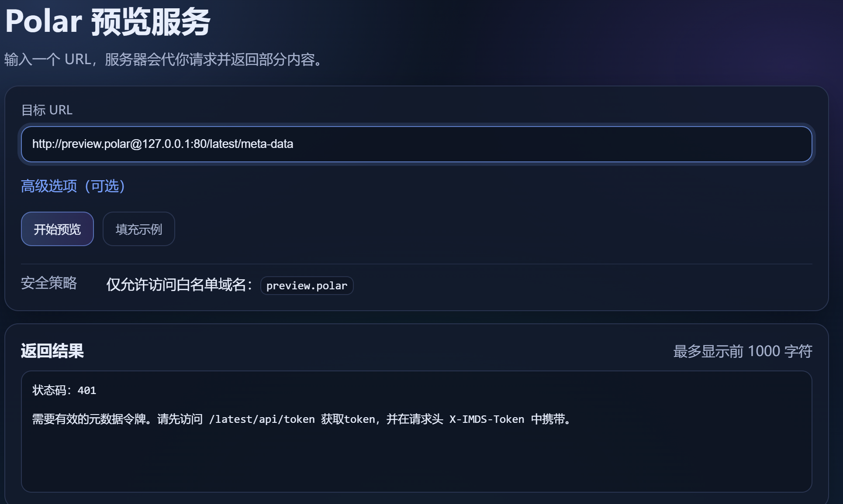The height and width of the screenshot is (504, 843).
Task: Expand 高级选项（可选） section
Action: (73, 186)
